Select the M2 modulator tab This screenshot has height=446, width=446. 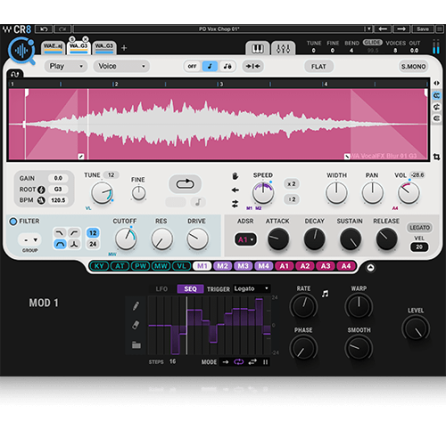pos(223,266)
